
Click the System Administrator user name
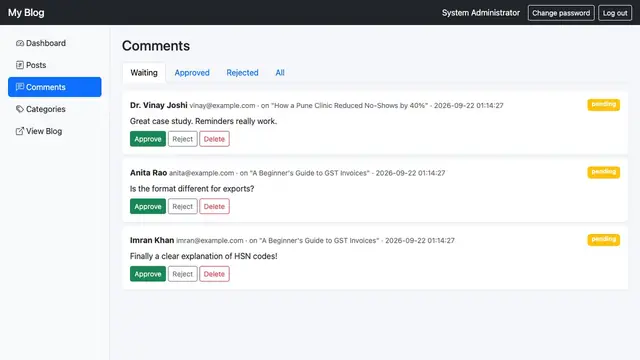(480, 13)
